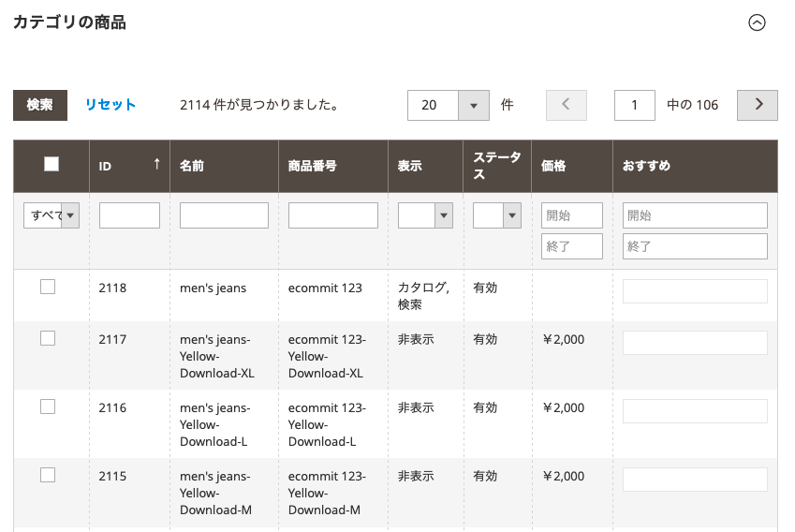
Task: Go to previous page arrow
Action: (x=567, y=105)
